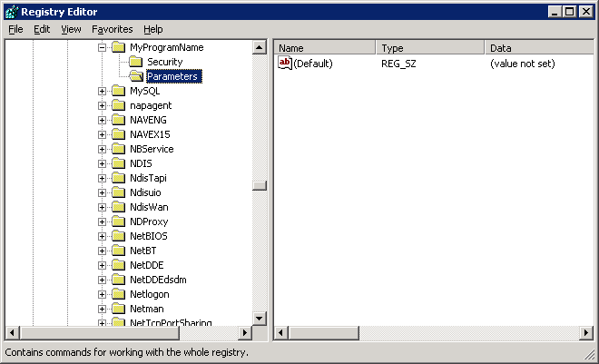599x364 pixels.
Task: Expand the NDIS key
Action: [103, 163]
